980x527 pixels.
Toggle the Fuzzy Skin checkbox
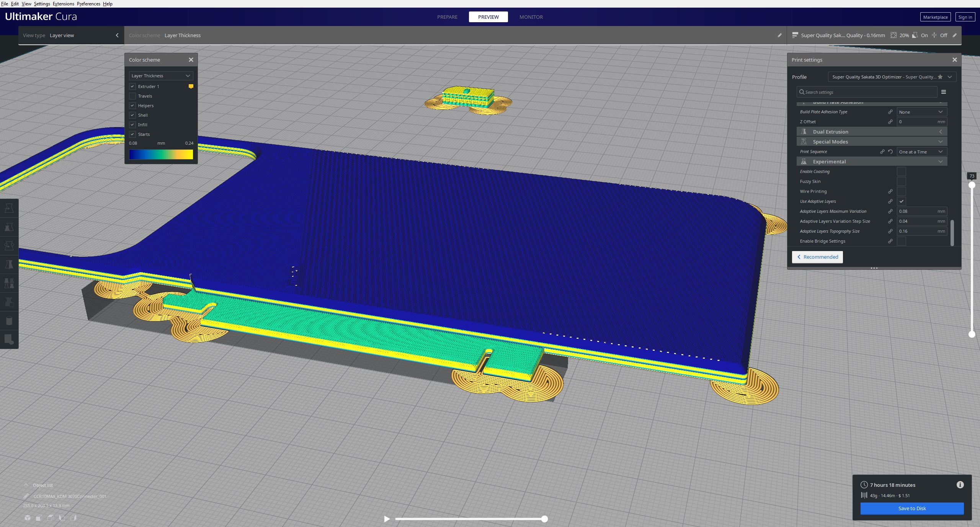pos(902,181)
